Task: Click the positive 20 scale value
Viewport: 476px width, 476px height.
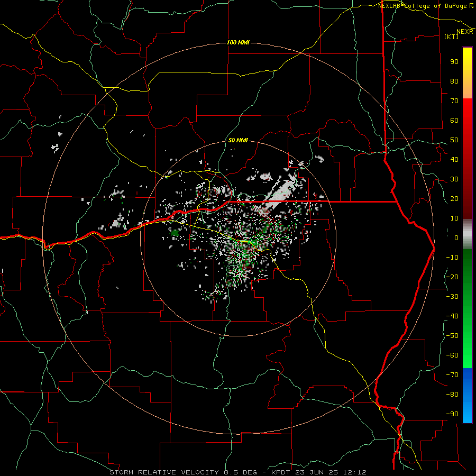Action: (454, 198)
